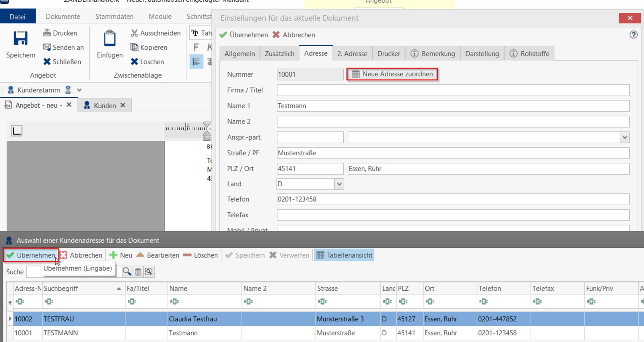Click the help question mark icon
This screenshot has height=342, width=644.
(x=633, y=35)
